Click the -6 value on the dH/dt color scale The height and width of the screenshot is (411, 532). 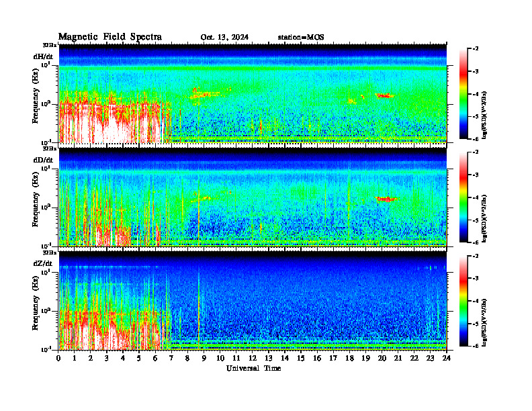click(x=475, y=139)
